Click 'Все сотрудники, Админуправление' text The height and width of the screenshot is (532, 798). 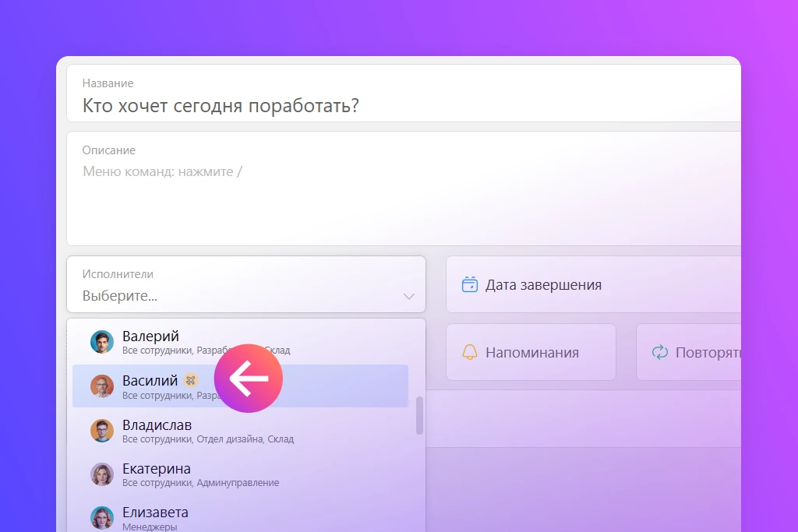click(200, 483)
